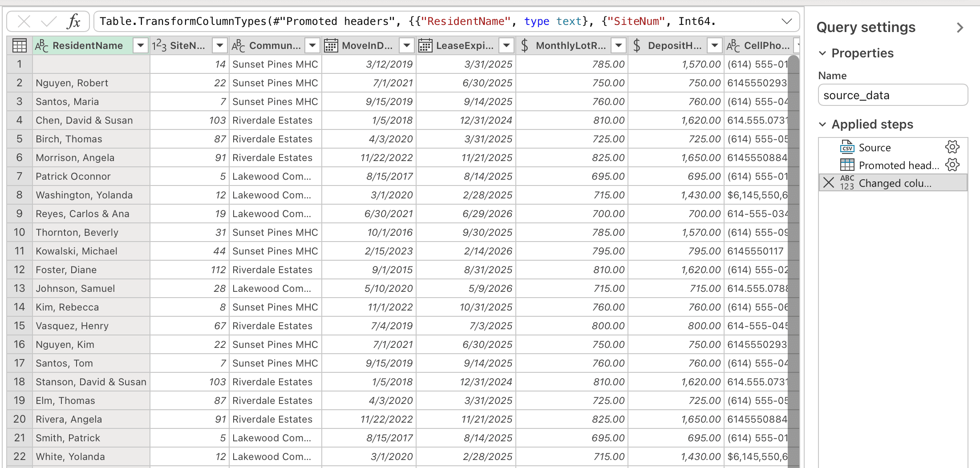The width and height of the screenshot is (980, 468).
Task: Select row number 1
Action: pos(20,64)
